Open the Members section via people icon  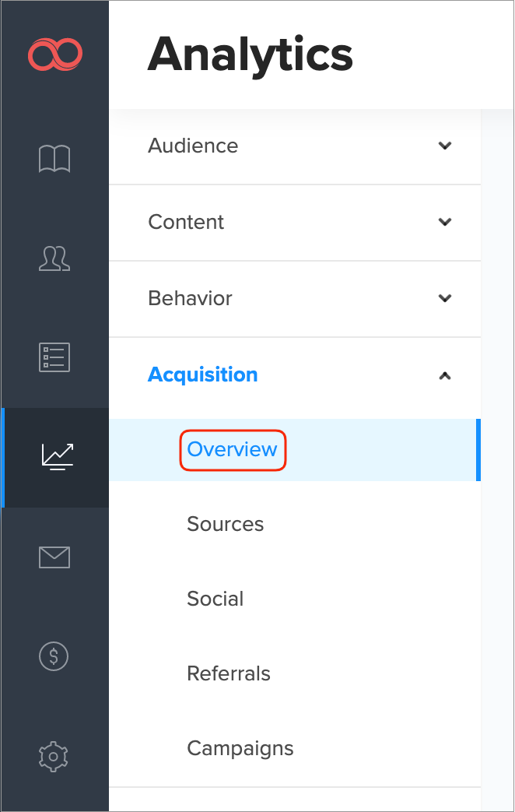[54, 258]
